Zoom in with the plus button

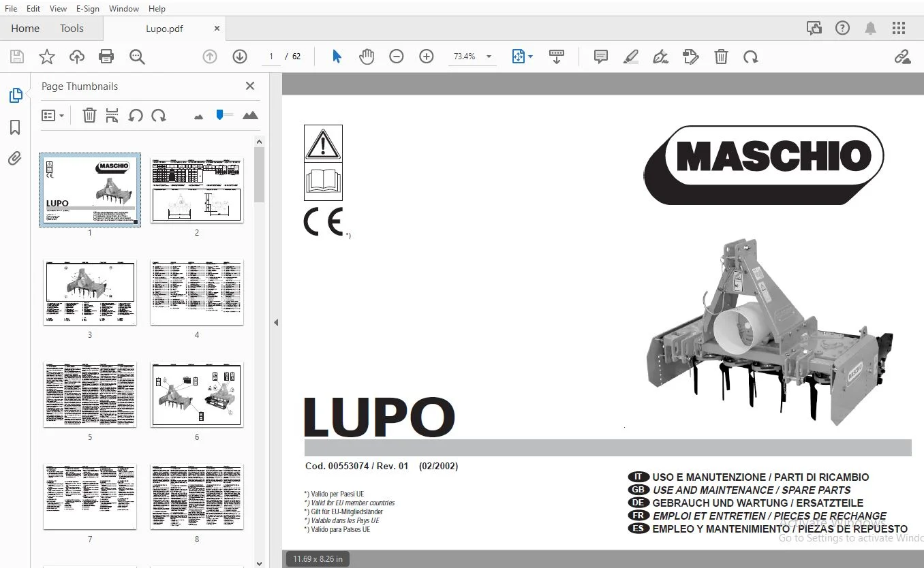pyautogui.click(x=427, y=57)
